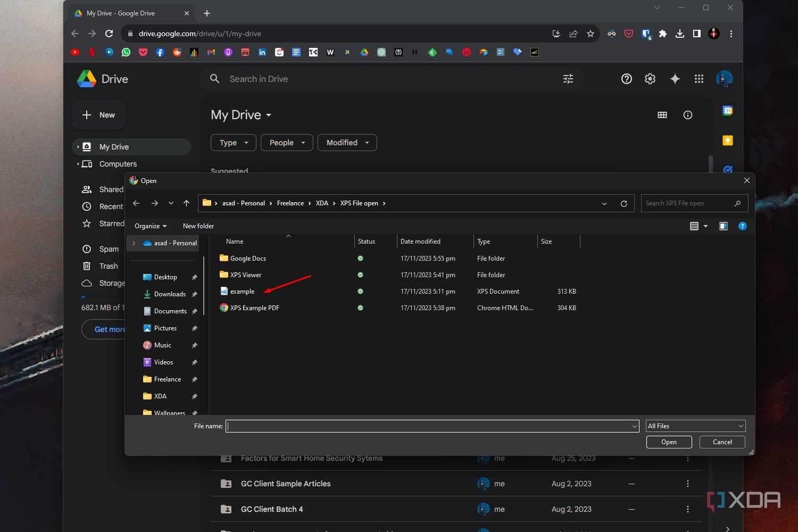Open Drive settings gear
Viewport: 798px width, 532px height.
(650, 79)
